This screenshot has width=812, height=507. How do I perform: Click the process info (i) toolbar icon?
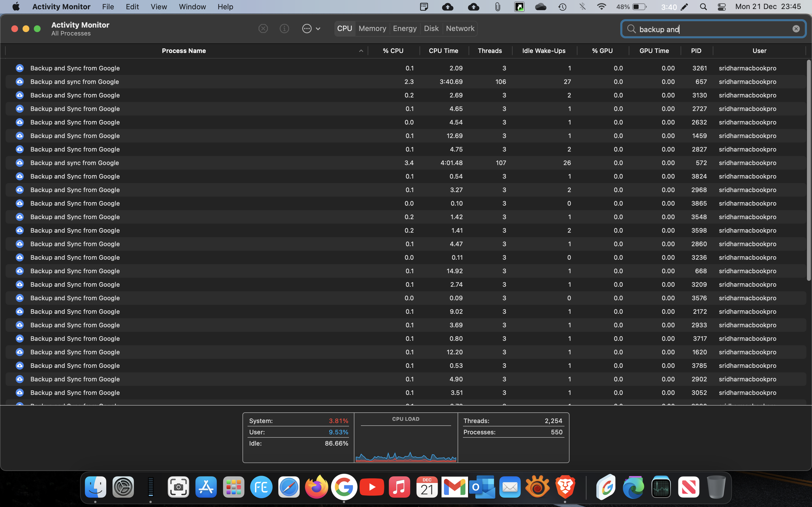(284, 29)
